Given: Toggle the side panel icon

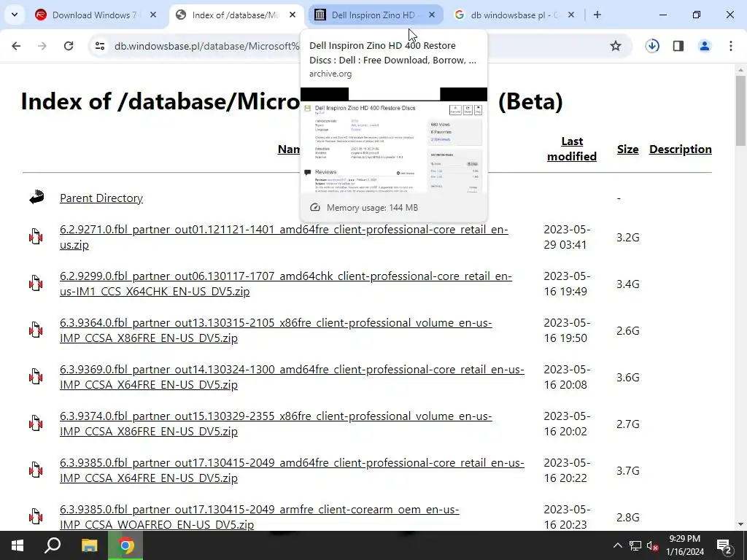Looking at the screenshot, I should [678, 46].
